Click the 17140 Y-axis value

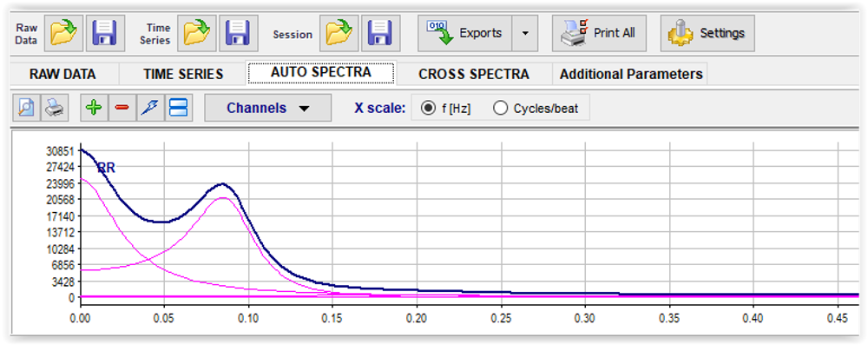60,216
